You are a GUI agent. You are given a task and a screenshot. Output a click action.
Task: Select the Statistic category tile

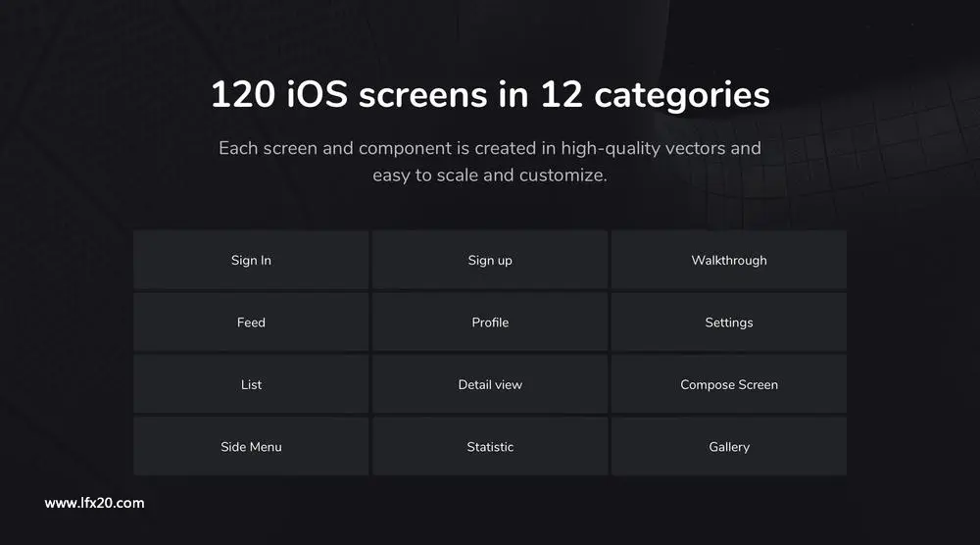tap(490, 447)
